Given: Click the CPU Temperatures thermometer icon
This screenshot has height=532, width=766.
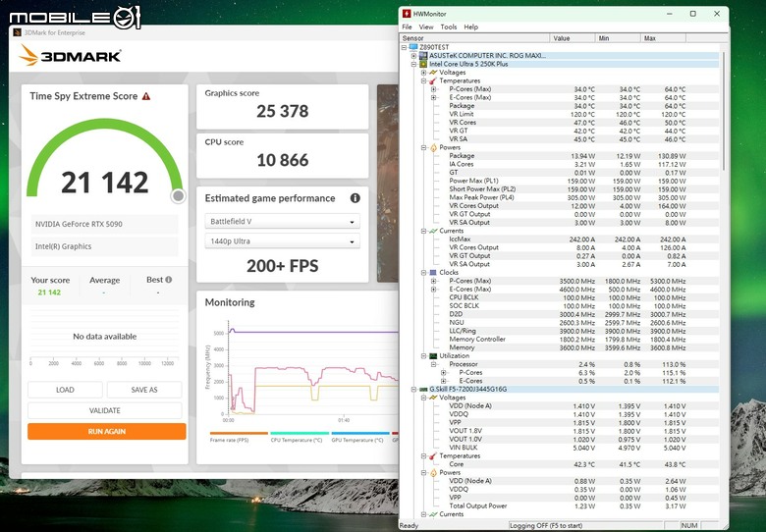Looking at the screenshot, I should [x=433, y=80].
